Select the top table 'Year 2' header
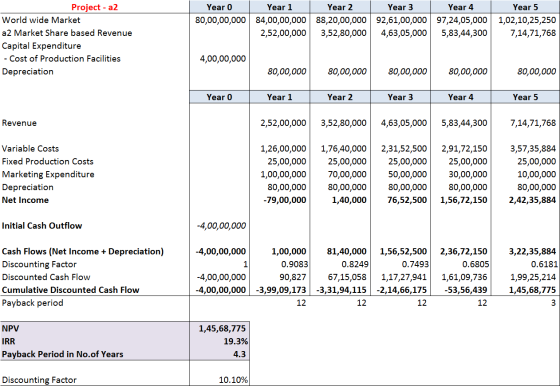The image size is (560, 386). 340,7
